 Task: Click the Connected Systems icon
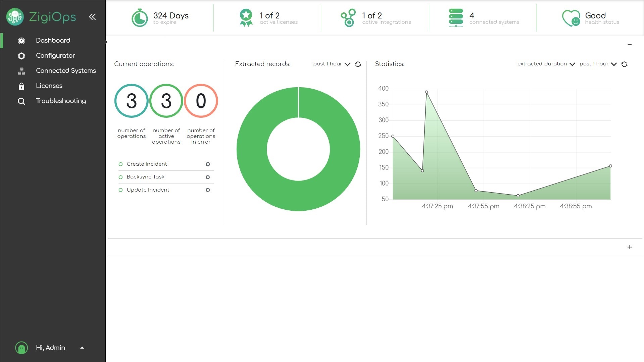(x=21, y=71)
